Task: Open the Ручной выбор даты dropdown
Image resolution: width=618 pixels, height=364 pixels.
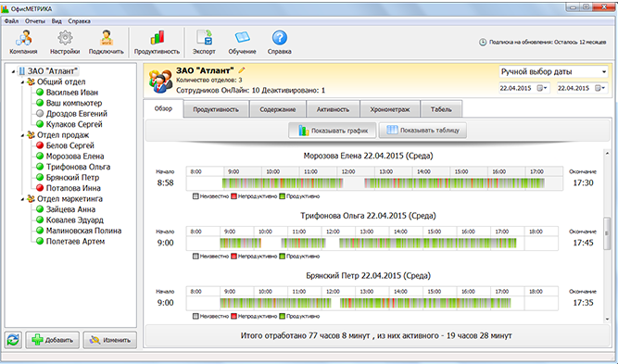Action: (553, 71)
